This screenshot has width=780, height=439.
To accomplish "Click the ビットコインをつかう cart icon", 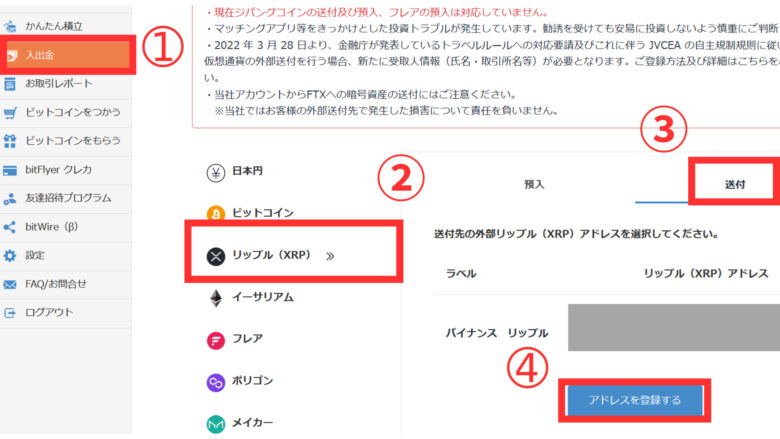I will [x=10, y=113].
